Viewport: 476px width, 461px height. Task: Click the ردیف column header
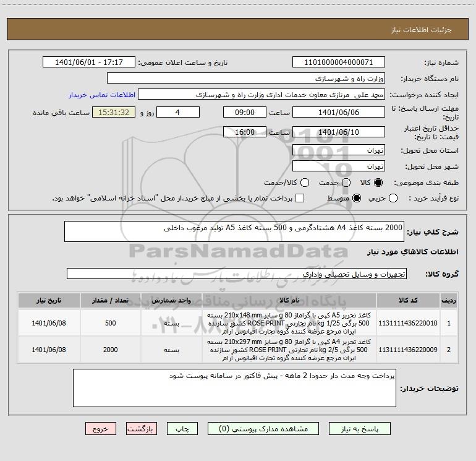[449, 300]
